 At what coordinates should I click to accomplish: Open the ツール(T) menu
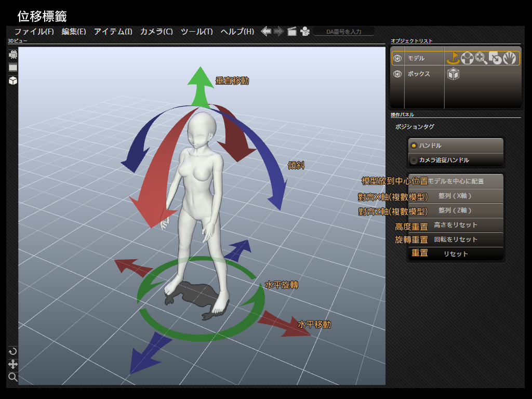coord(196,32)
